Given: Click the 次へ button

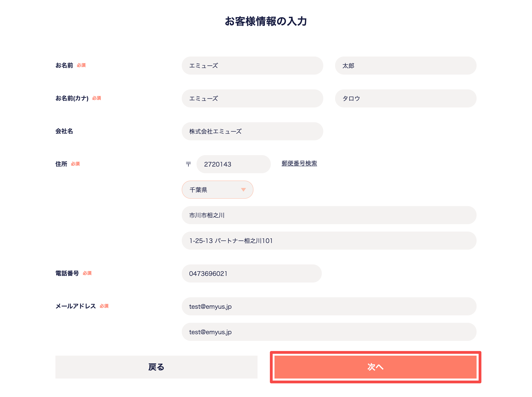Looking at the screenshot, I should pyautogui.click(x=375, y=367).
